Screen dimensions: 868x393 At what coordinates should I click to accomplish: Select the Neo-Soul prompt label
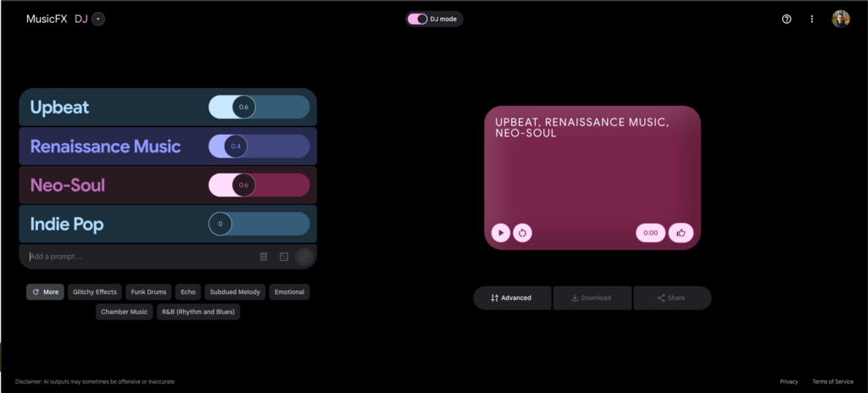68,185
